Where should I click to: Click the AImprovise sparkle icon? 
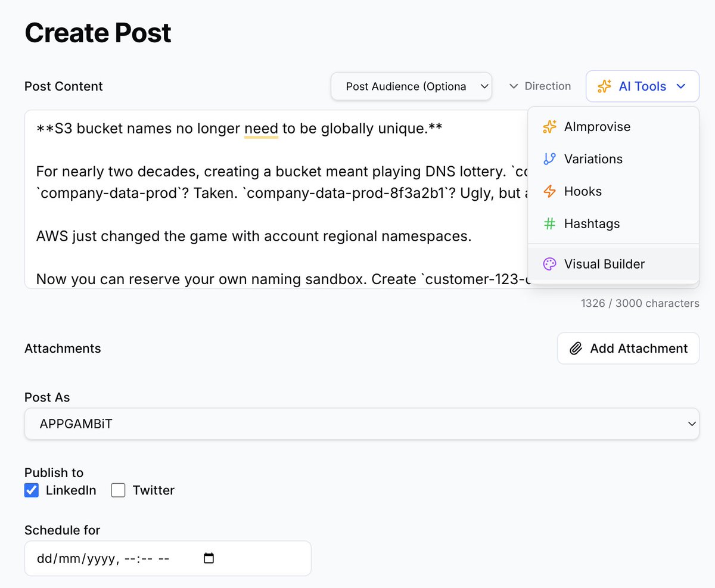549,127
